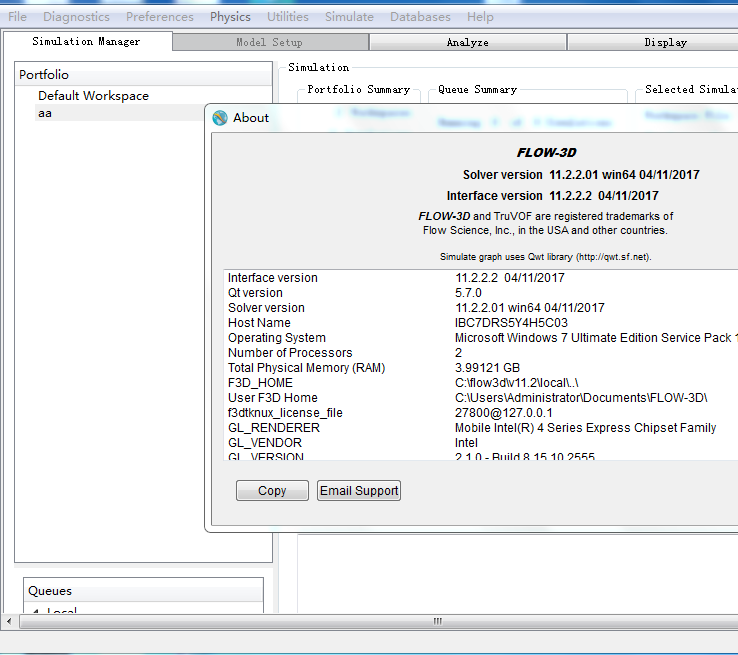Switch to the Display tab
Image resolution: width=738 pixels, height=655 pixels.
(654, 42)
